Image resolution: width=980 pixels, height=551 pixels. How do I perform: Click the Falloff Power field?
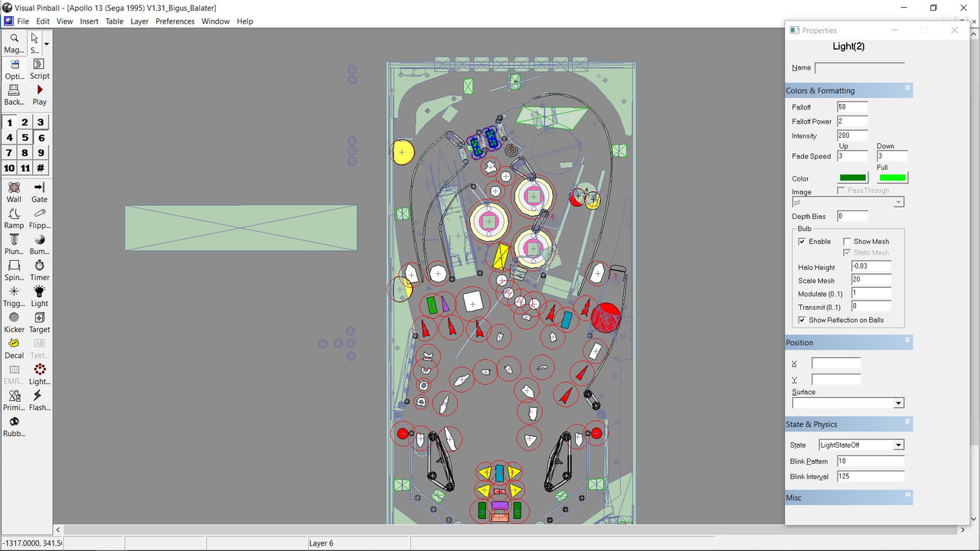[852, 121]
